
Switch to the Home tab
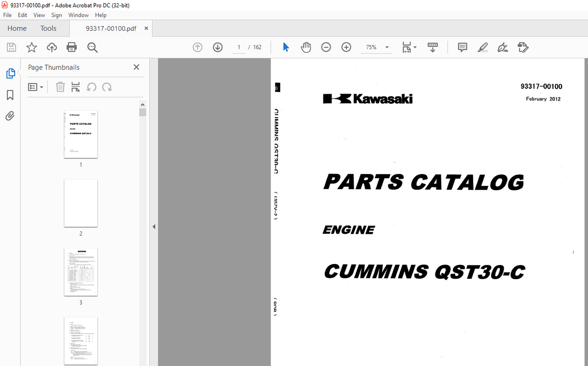[x=17, y=28]
